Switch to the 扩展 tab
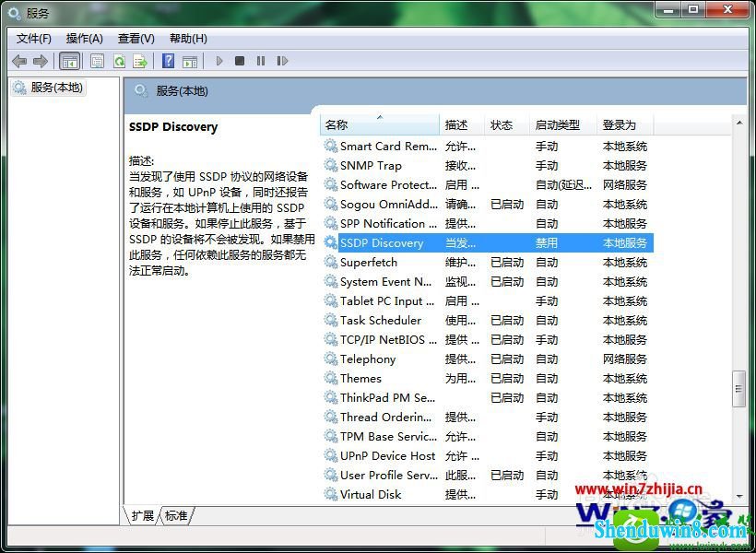The height and width of the screenshot is (553, 756). point(142,515)
